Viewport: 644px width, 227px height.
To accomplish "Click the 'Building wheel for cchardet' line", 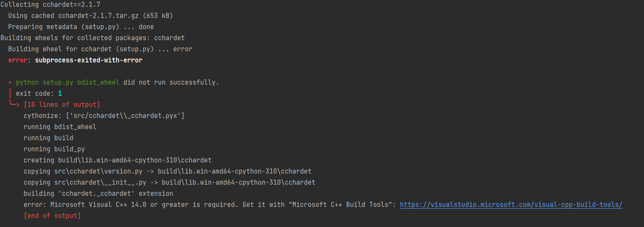I will click(x=100, y=49).
